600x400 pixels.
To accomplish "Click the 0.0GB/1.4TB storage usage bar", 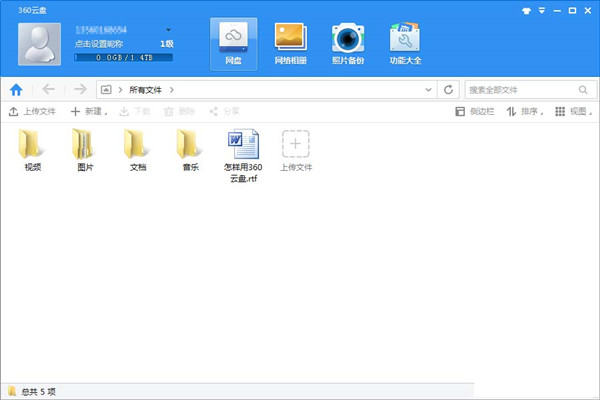I will pos(124,58).
